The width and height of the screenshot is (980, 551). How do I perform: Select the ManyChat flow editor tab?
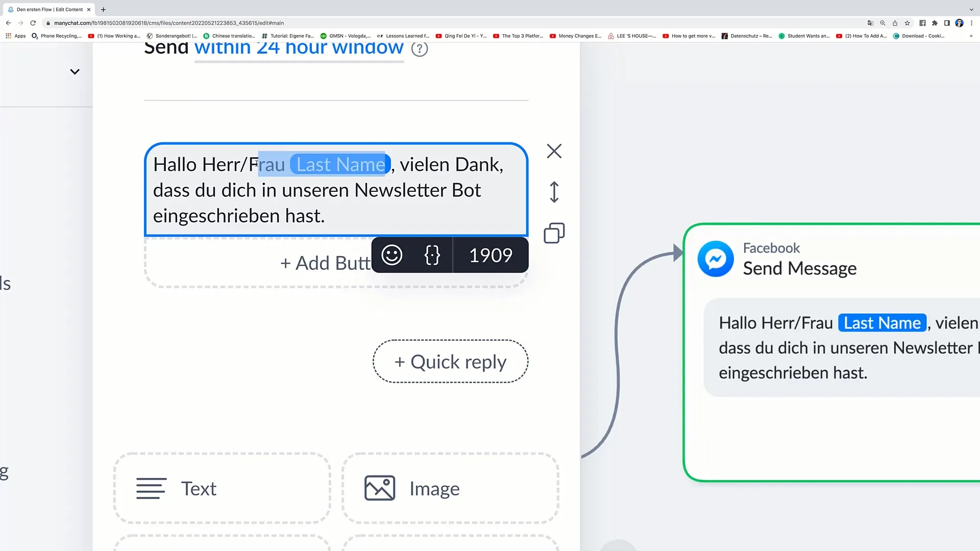(51, 9)
